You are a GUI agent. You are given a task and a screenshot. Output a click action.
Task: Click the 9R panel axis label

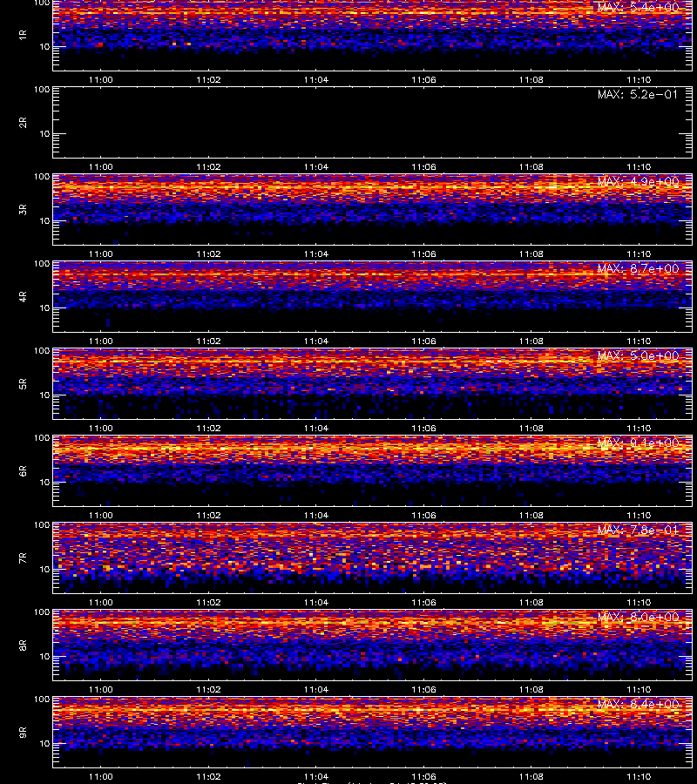click(x=23, y=733)
